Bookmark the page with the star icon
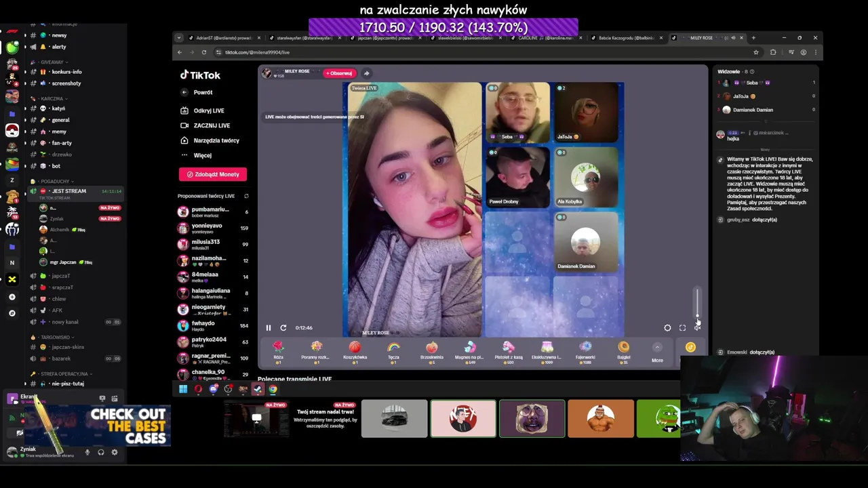The image size is (868, 488). [756, 52]
